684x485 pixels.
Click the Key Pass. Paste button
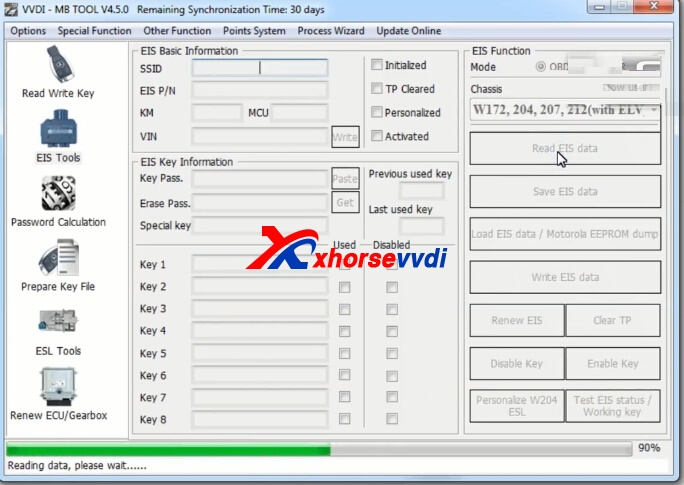[345, 178]
